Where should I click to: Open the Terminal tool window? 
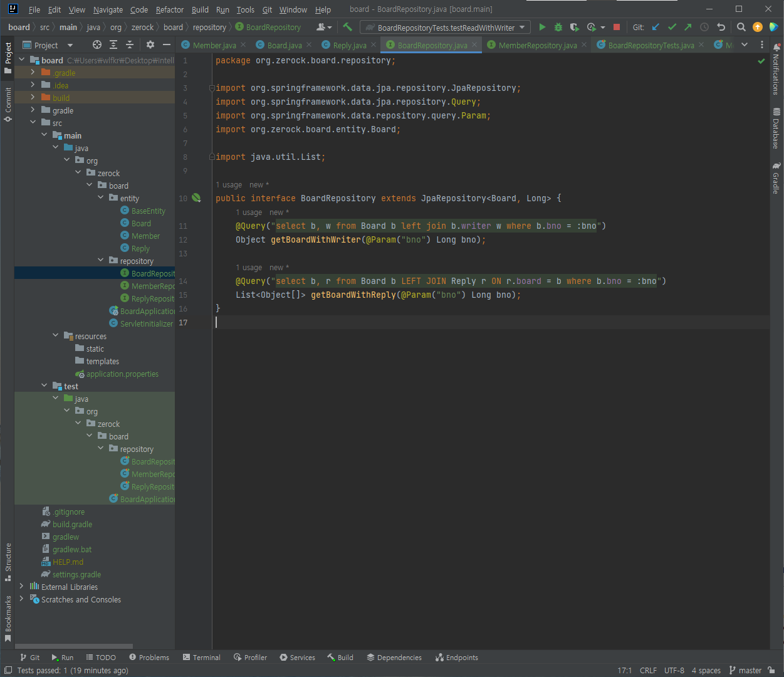[x=201, y=658]
